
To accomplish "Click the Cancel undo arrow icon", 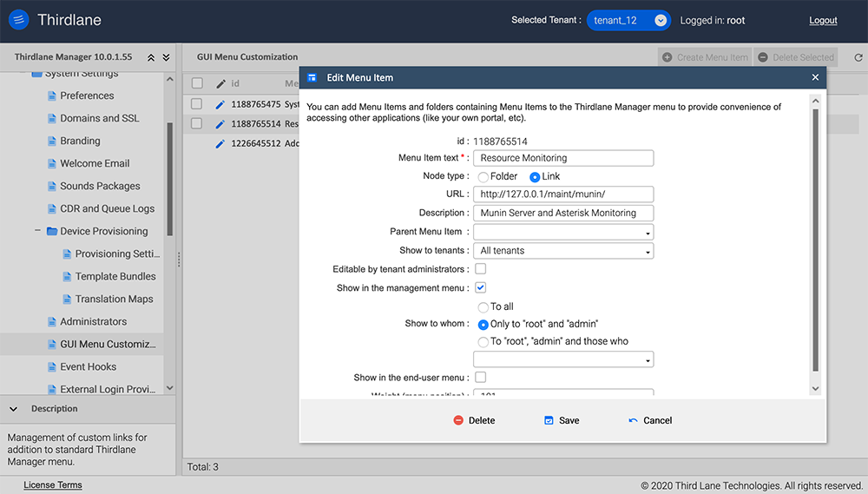I will [633, 420].
